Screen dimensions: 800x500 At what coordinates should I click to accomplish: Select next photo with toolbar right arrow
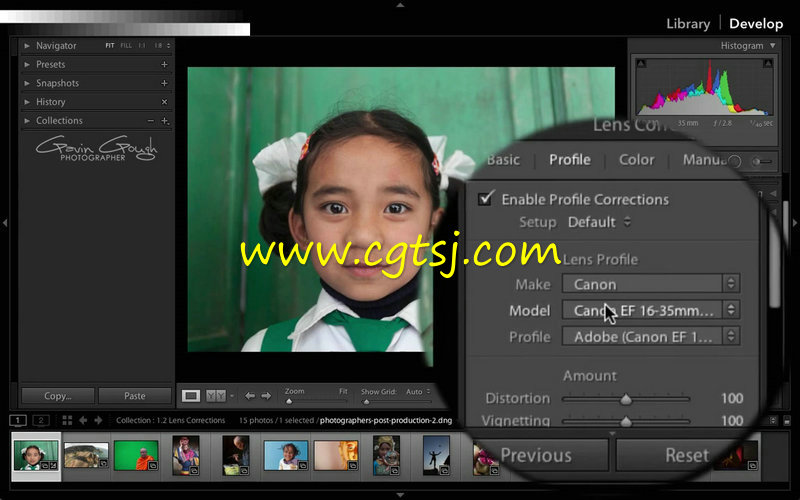(x=266, y=396)
